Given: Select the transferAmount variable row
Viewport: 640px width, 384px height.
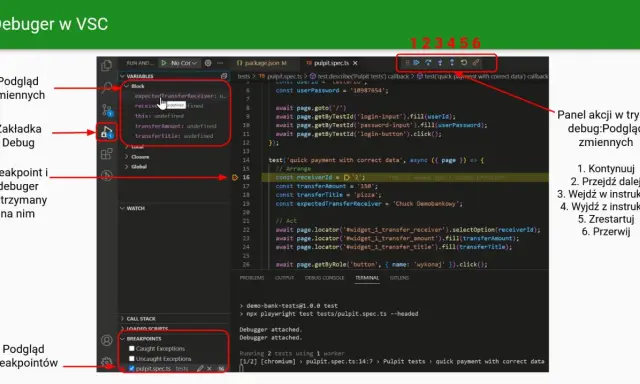Looking at the screenshot, I should [174, 126].
